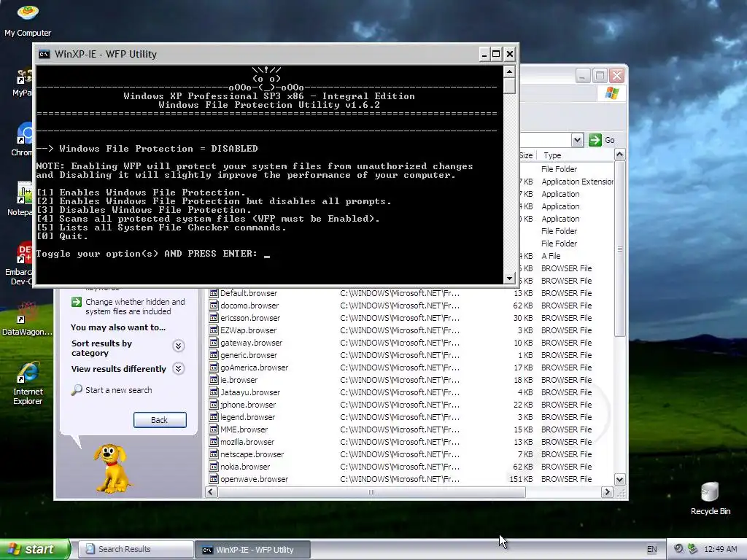The image size is (747, 560).
Task: Click the magnifier icon beside Start a new search
Action: pyautogui.click(x=77, y=390)
